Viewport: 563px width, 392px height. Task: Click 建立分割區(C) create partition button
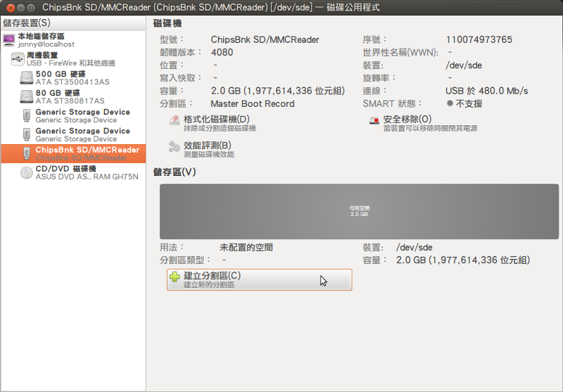click(259, 279)
